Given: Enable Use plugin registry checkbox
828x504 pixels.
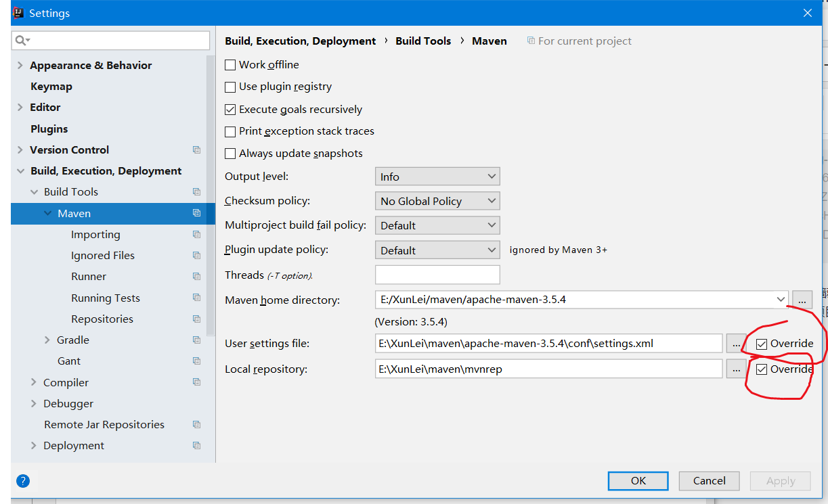Looking at the screenshot, I should tap(230, 87).
